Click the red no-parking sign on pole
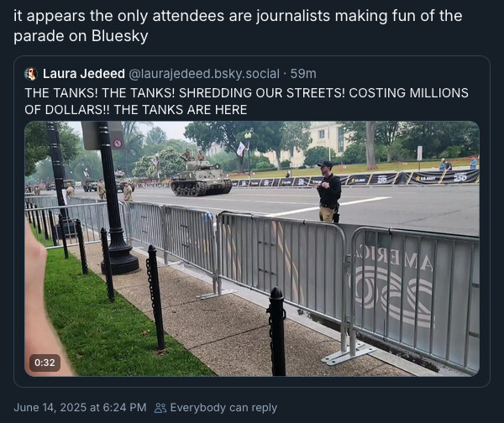504x423 pixels. coord(118,144)
